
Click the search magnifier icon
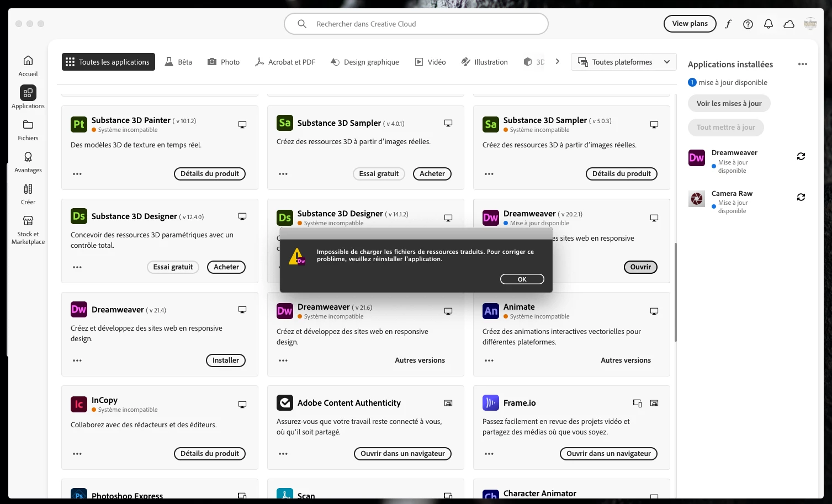pos(302,24)
